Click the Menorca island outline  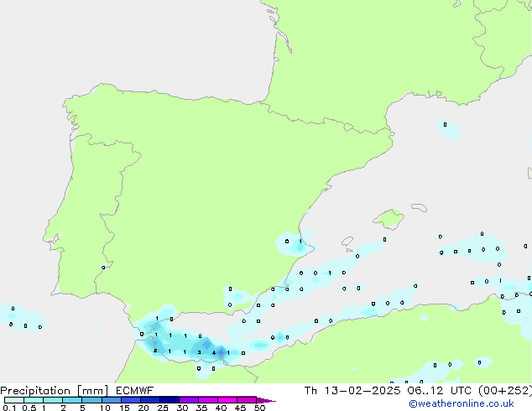tap(420, 207)
